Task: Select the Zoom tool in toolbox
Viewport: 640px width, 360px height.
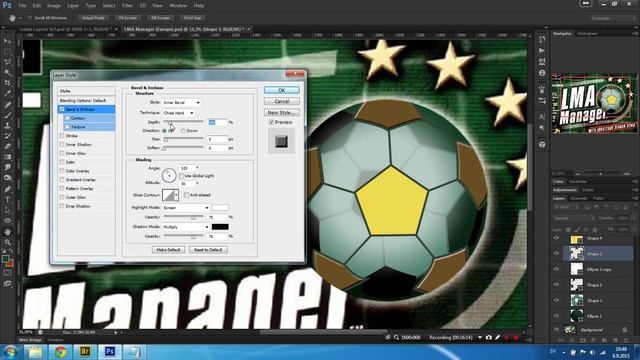Action: [7, 242]
